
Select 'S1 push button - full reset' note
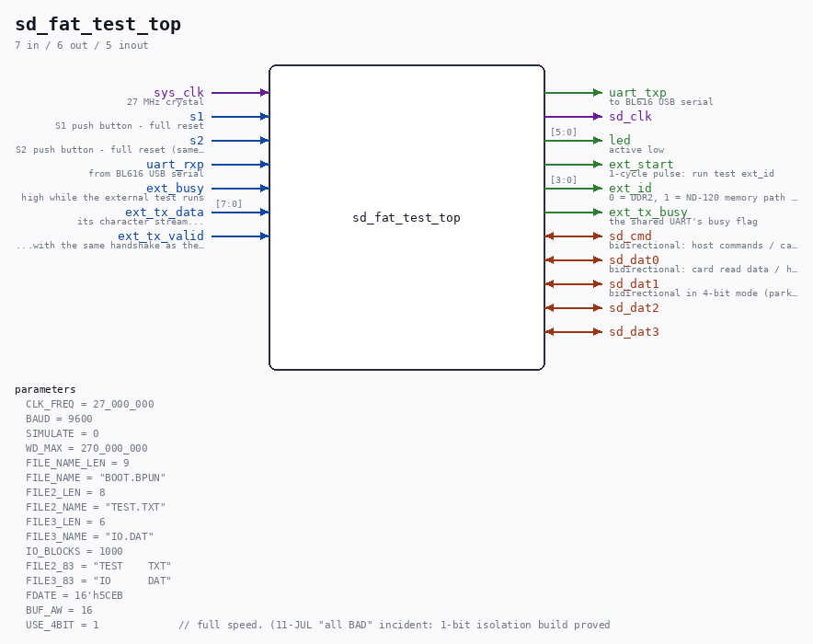[x=130, y=125]
